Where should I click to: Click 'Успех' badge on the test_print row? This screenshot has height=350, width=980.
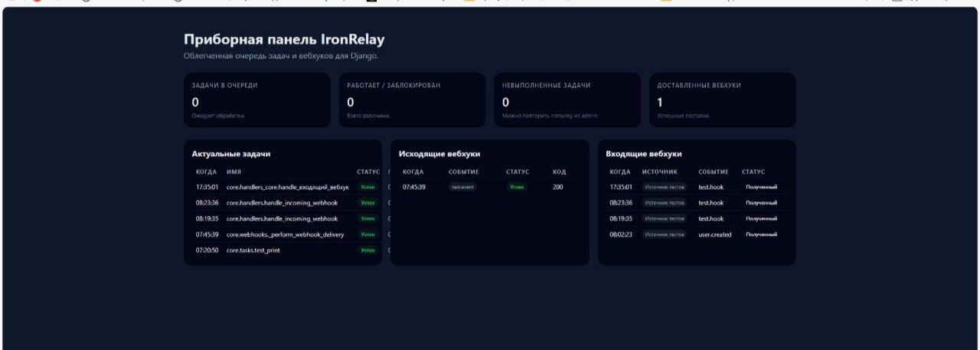click(x=368, y=250)
